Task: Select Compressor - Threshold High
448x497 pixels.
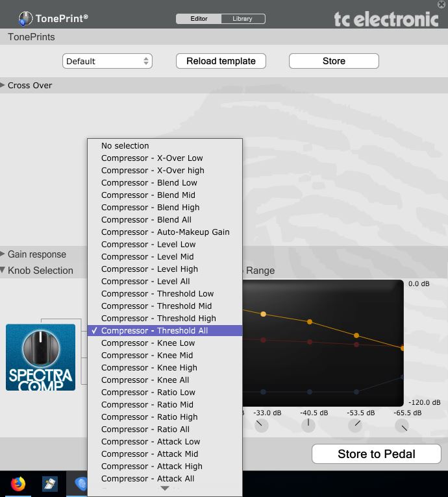Action: point(165,319)
